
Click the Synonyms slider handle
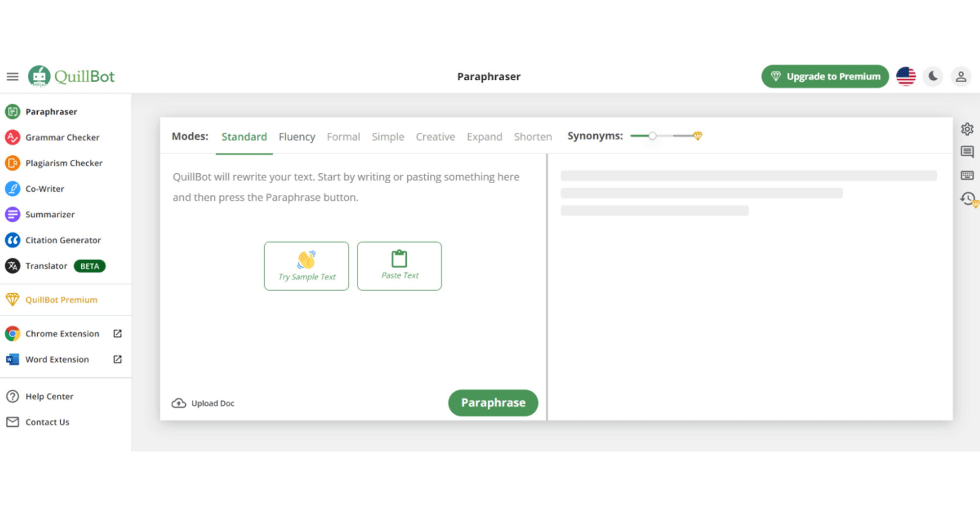(x=652, y=136)
